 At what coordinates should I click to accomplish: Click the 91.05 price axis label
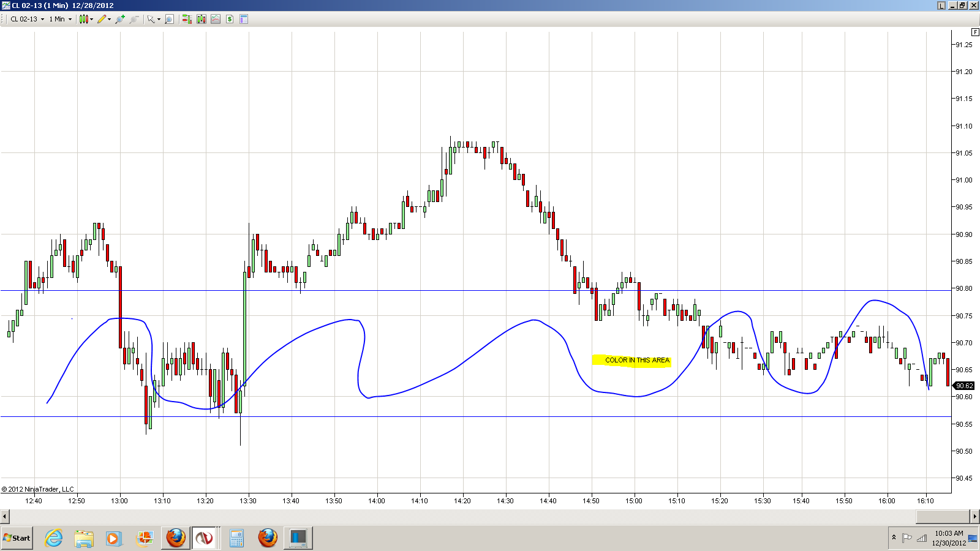pyautogui.click(x=964, y=153)
